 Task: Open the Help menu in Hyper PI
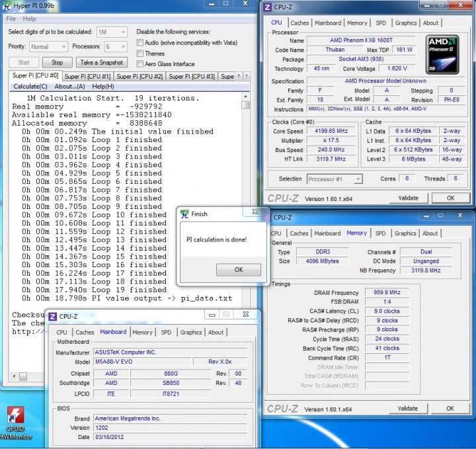(29, 19)
